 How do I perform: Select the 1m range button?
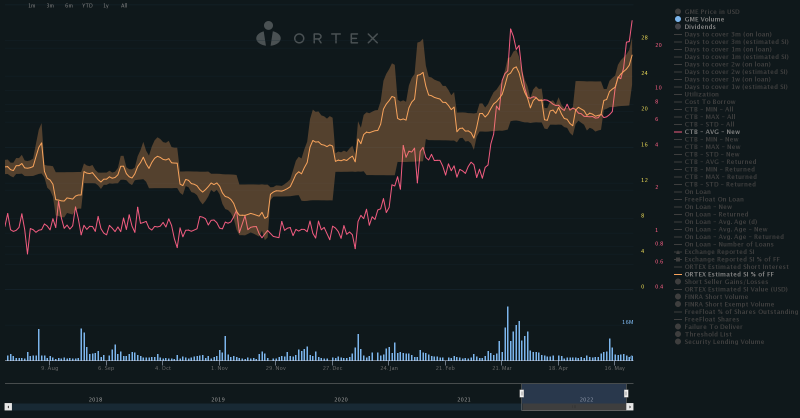(32, 6)
